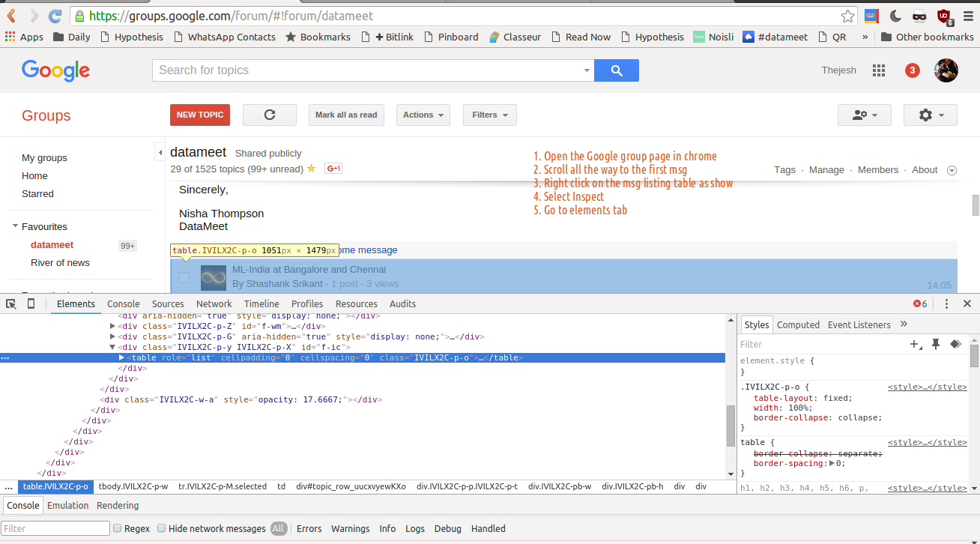This screenshot has width=980, height=544.
Task: Switch to the Emulation drawer tab
Action: coord(68,505)
